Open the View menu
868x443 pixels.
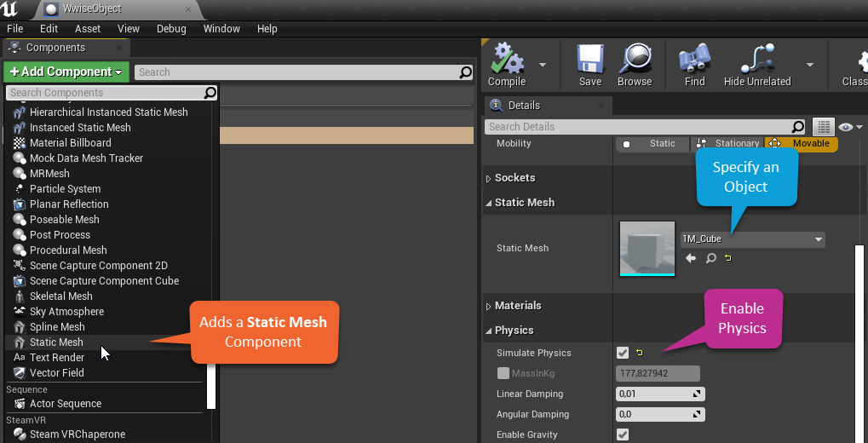coord(129,29)
